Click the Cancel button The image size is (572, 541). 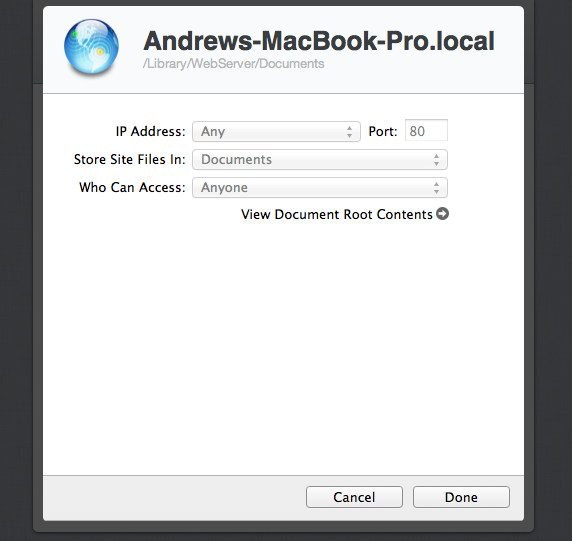[x=354, y=497]
